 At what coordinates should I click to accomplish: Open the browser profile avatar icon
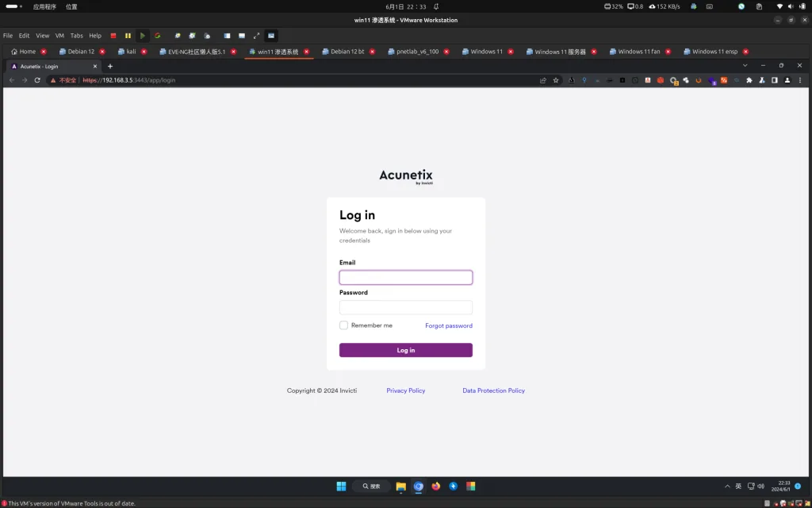787,80
